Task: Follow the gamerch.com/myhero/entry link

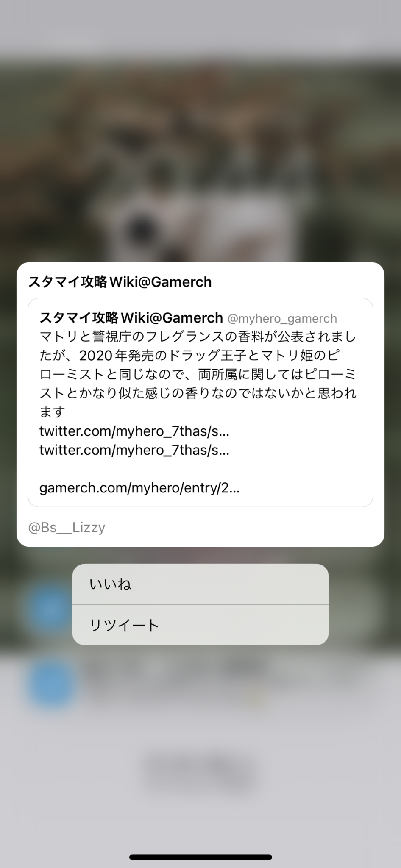Action: (139, 488)
